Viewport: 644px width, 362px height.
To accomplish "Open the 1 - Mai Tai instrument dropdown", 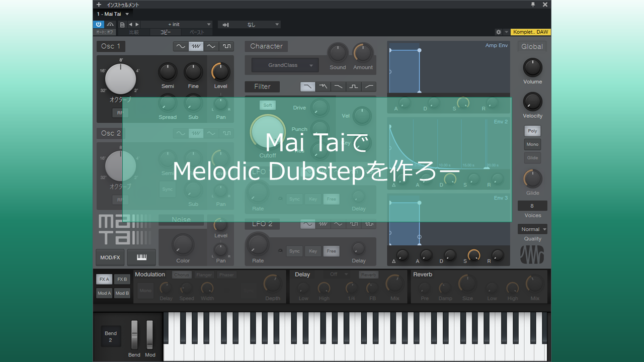I will pos(113,14).
